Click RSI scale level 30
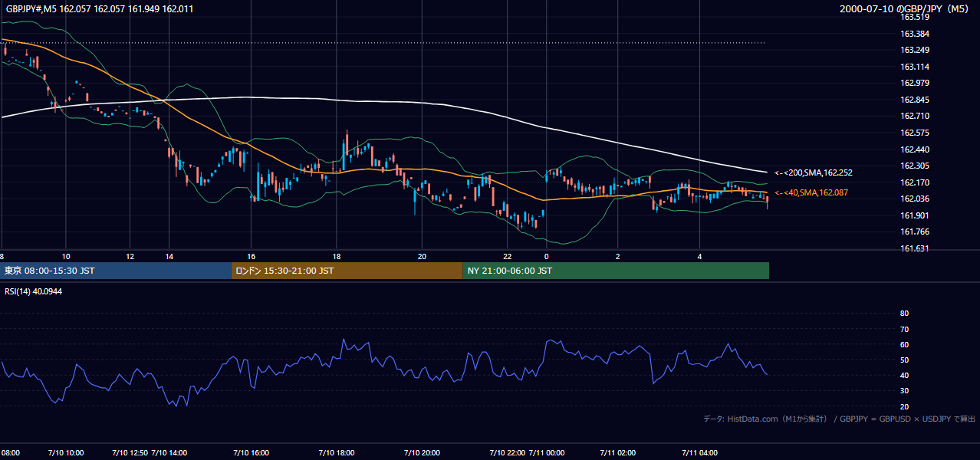The width and height of the screenshot is (980, 460). coord(904,391)
